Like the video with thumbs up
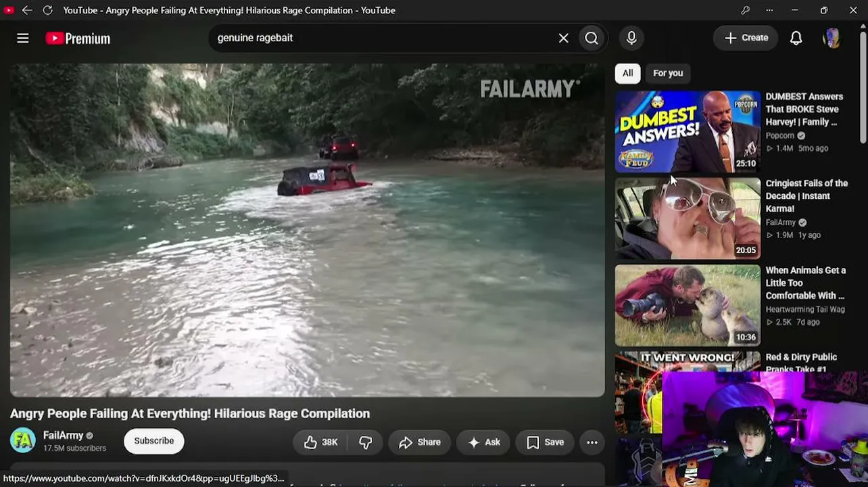 [x=320, y=442]
